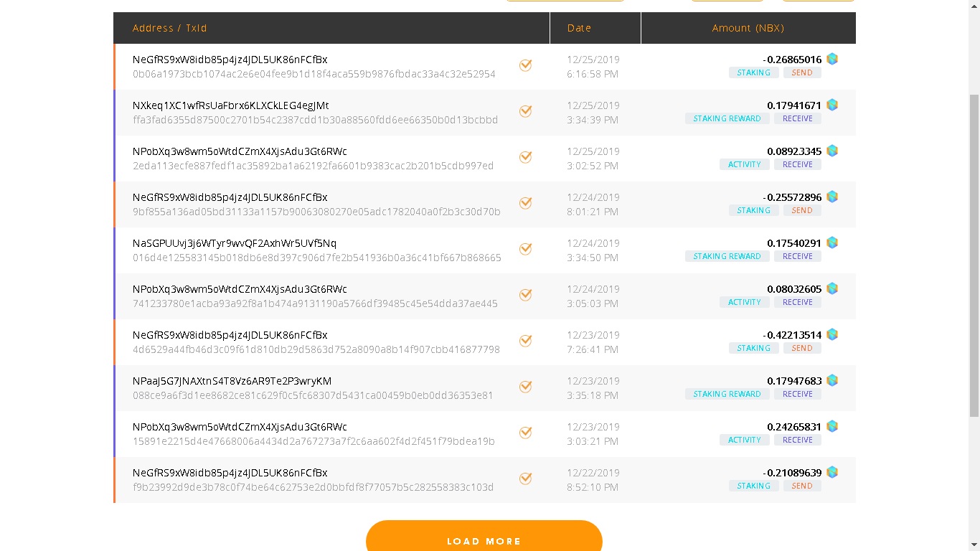This screenshot has width=980, height=551.
Task: Click the NBX coin icon beside -0.25572896
Action: pos(832,197)
